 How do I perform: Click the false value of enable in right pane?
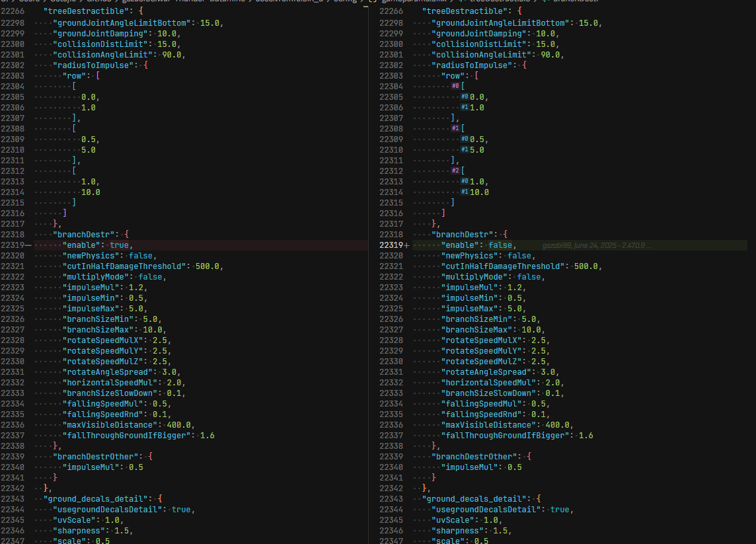click(x=500, y=245)
